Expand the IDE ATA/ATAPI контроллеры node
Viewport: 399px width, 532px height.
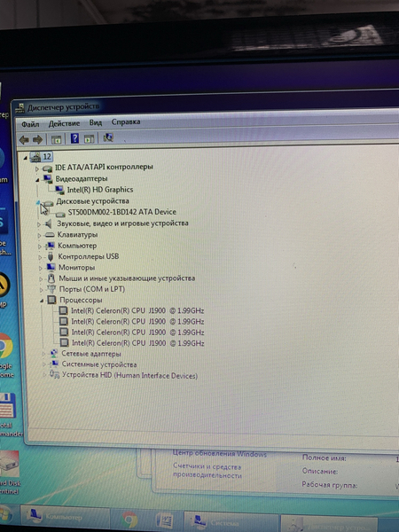37,168
